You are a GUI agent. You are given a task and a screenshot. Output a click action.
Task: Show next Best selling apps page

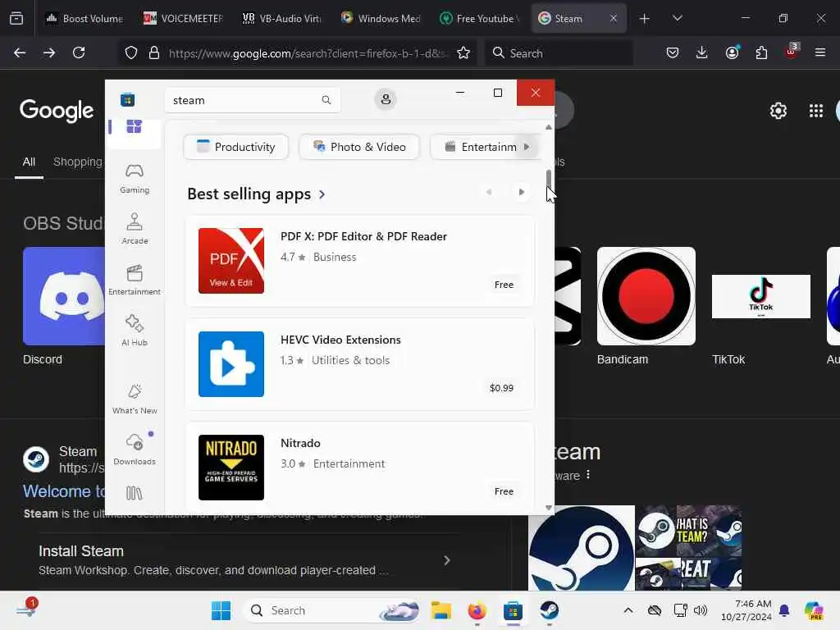coord(521,192)
